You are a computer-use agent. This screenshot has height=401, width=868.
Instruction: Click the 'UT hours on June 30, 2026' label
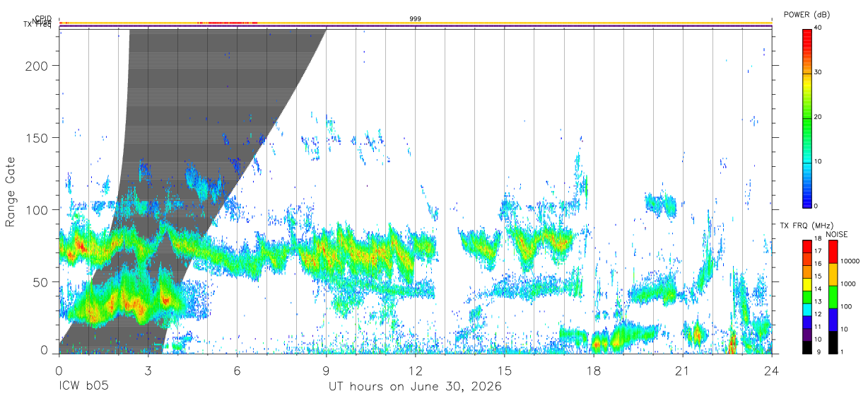(415, 387)
